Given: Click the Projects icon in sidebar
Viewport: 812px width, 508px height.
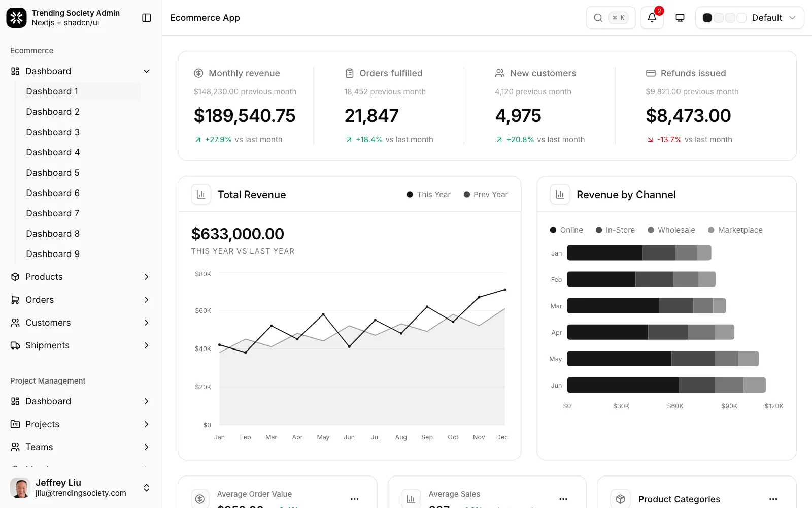Looking at the screenshot, I should (x=15, y=424).
